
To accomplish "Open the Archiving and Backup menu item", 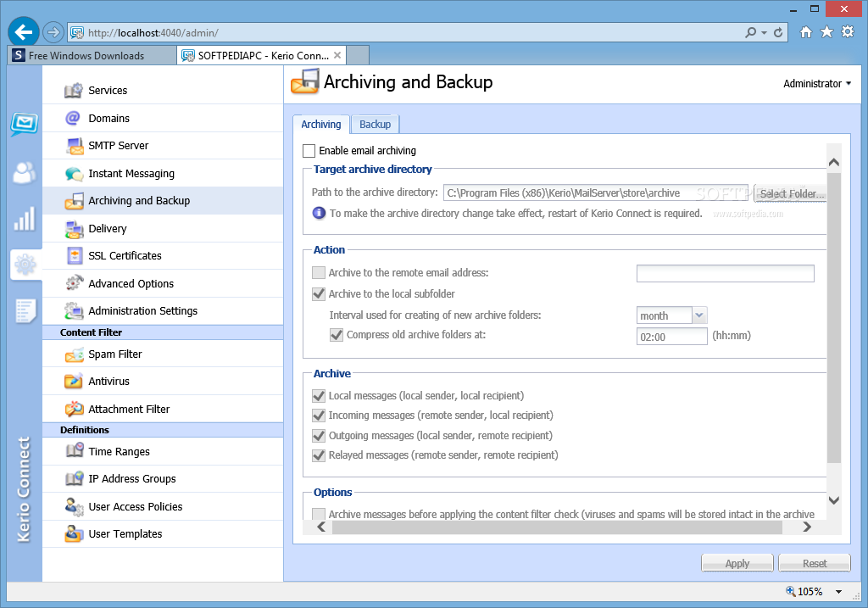I will click(x=163, y=200).
